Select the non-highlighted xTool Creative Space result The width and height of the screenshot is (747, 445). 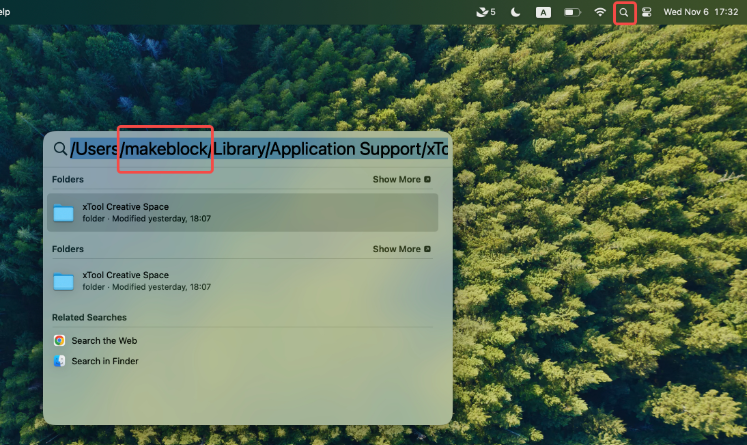pyautogui.click(x=242, y=281)
